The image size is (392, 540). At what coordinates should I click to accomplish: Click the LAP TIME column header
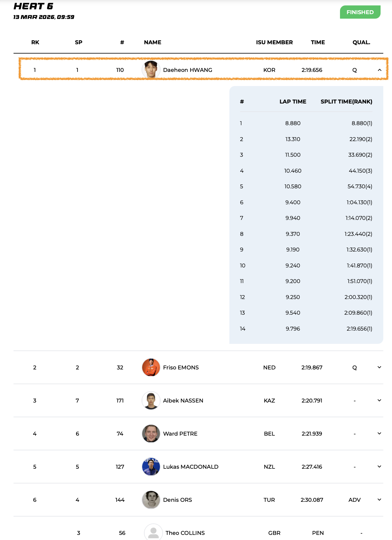(293, 102)
